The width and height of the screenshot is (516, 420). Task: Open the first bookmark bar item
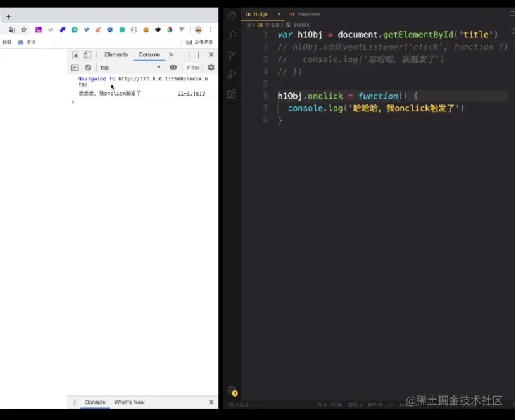[7, 42]
